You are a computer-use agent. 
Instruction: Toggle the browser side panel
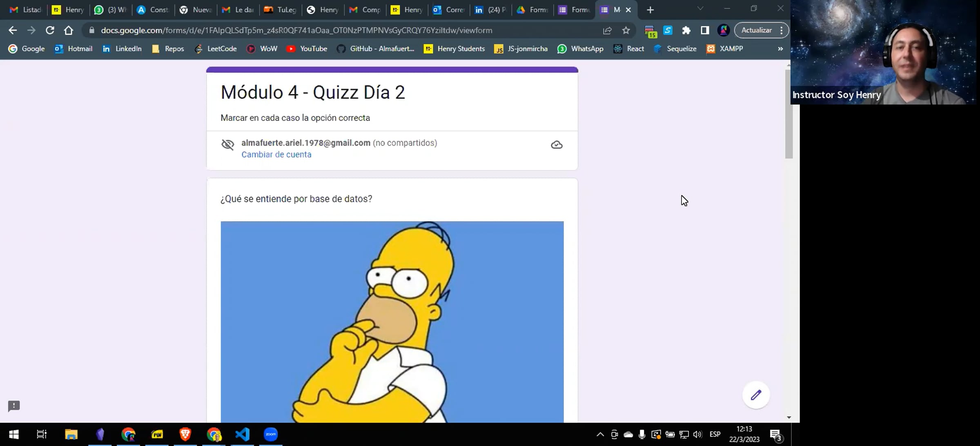pyautogui.click(x=705, y=30)
